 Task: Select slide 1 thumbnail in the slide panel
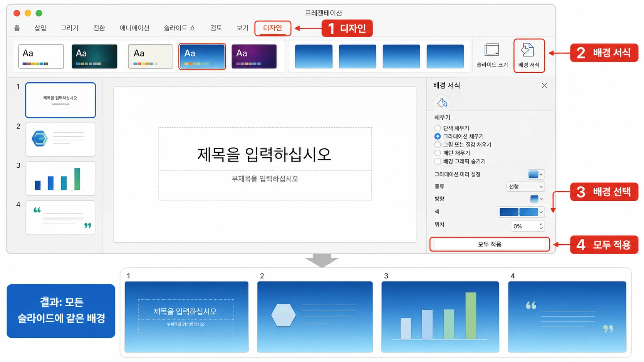point(60,100)
